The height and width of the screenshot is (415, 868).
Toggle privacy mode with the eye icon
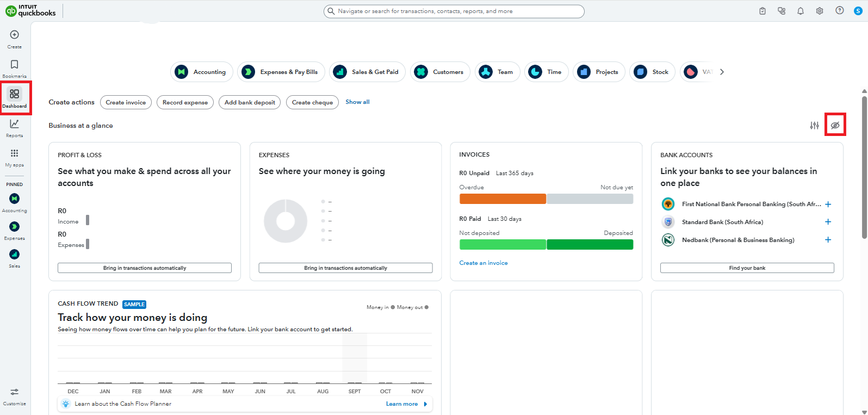(835, 125)
